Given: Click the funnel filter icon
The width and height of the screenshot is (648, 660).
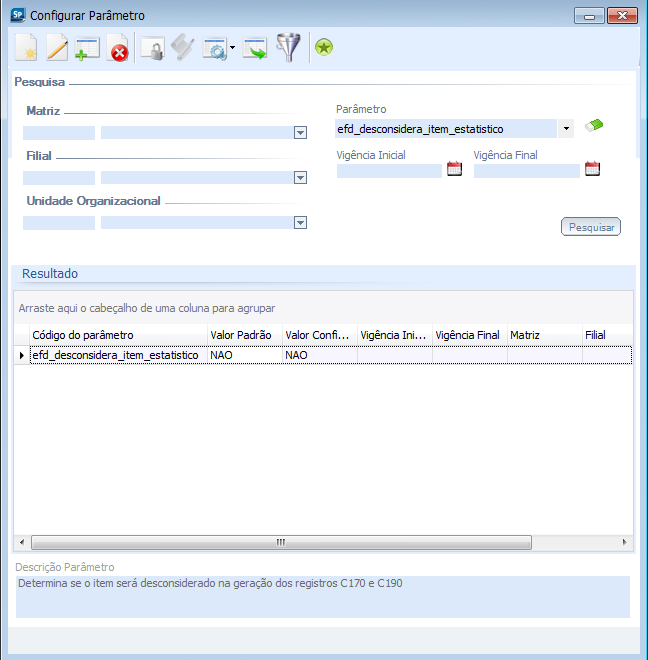Looking at the screenshot, I should pyautogui.click(x=288, y=48).
